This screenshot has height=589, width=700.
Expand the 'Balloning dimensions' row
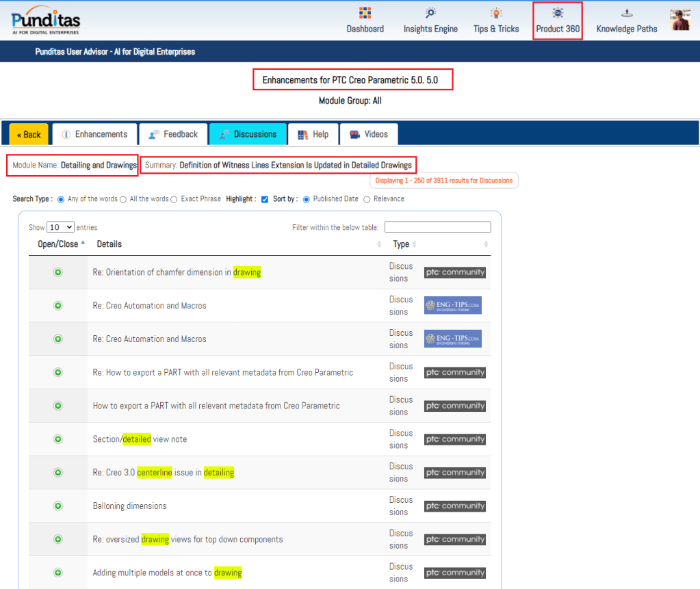[58, 506]
